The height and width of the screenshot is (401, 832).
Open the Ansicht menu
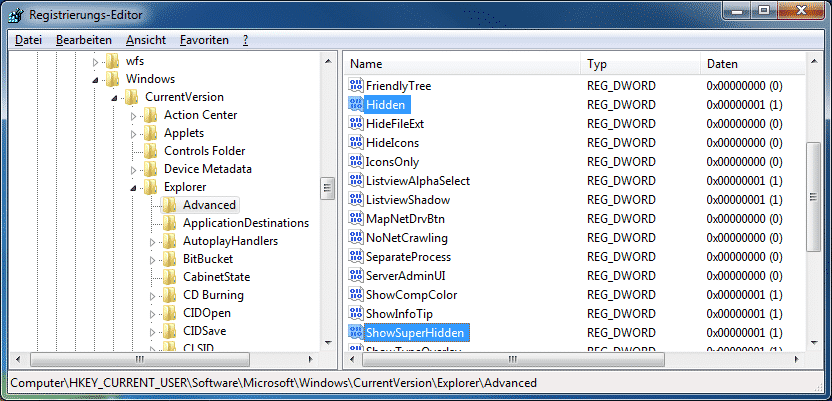click(146, 40)
